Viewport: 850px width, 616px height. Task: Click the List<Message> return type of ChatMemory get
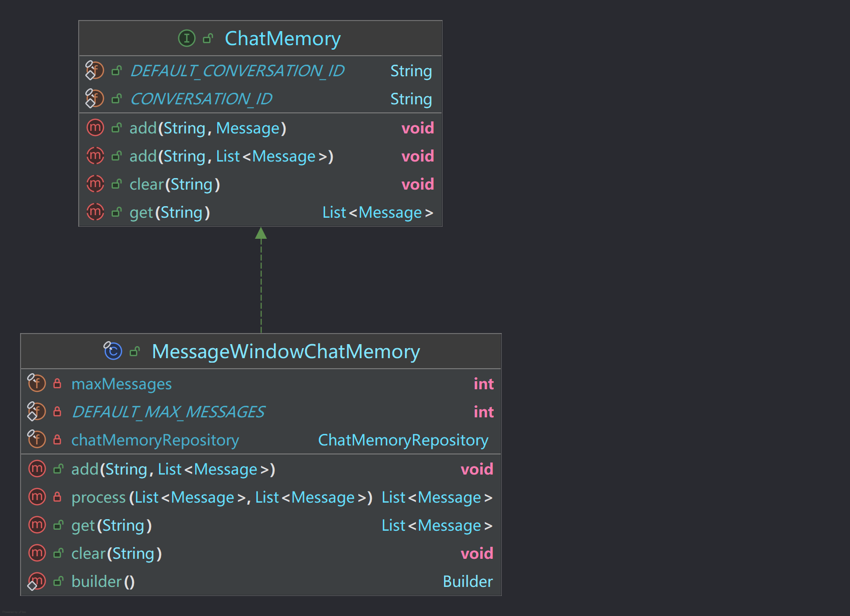377,213
